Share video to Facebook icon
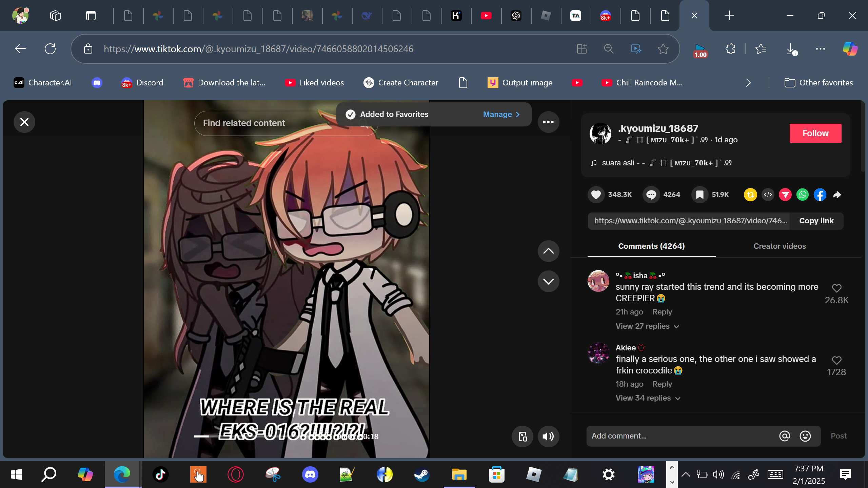This screenshot has height=488, width=868. click(820, 195)
